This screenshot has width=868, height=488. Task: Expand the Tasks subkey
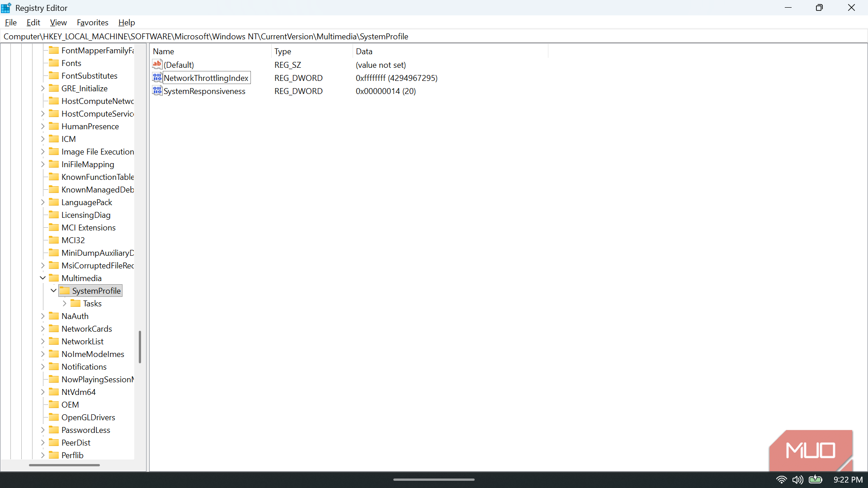pyautogui.click(x=65, y=303)
